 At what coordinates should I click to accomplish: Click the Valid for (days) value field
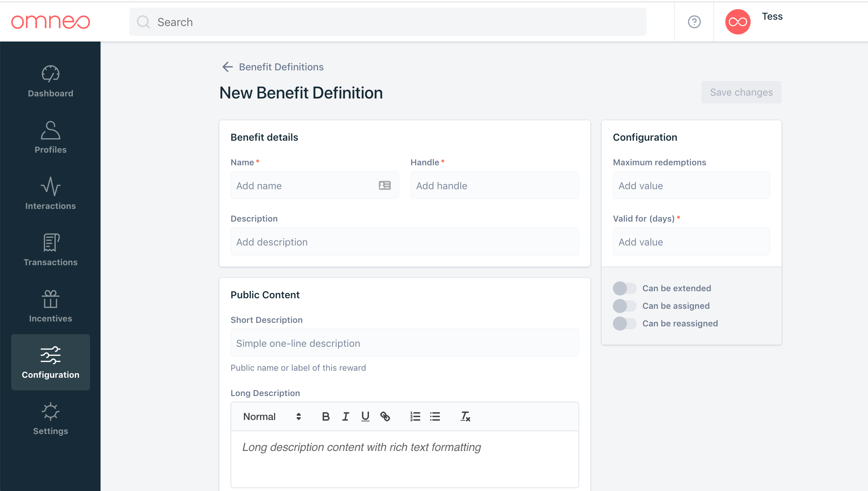tap(691, 241)
